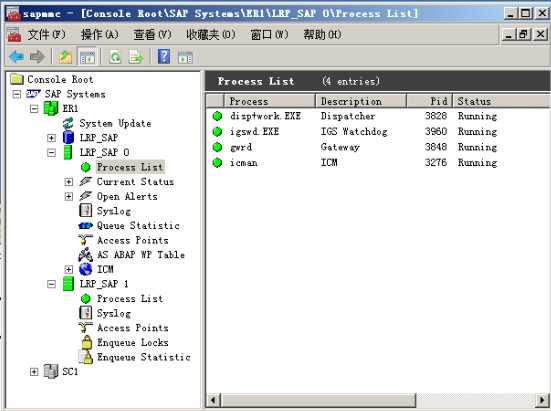Screen dimensions: 551x411
Task: Minimize the inner MDI child window
Action: [x=509, y=34]
